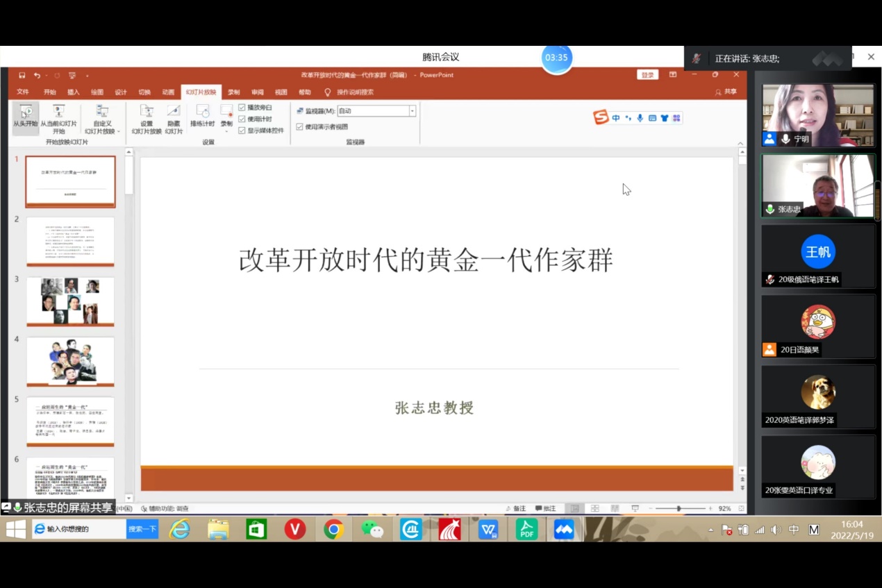Switch to the 设计 ribbon tab
Viewport: 882px width, 588px height.
point(121,92)
